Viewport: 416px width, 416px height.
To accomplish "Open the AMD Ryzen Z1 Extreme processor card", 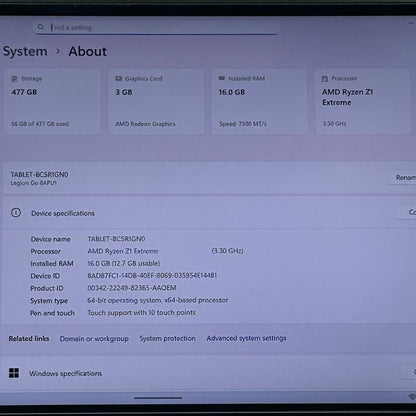I will click(363, 102).
